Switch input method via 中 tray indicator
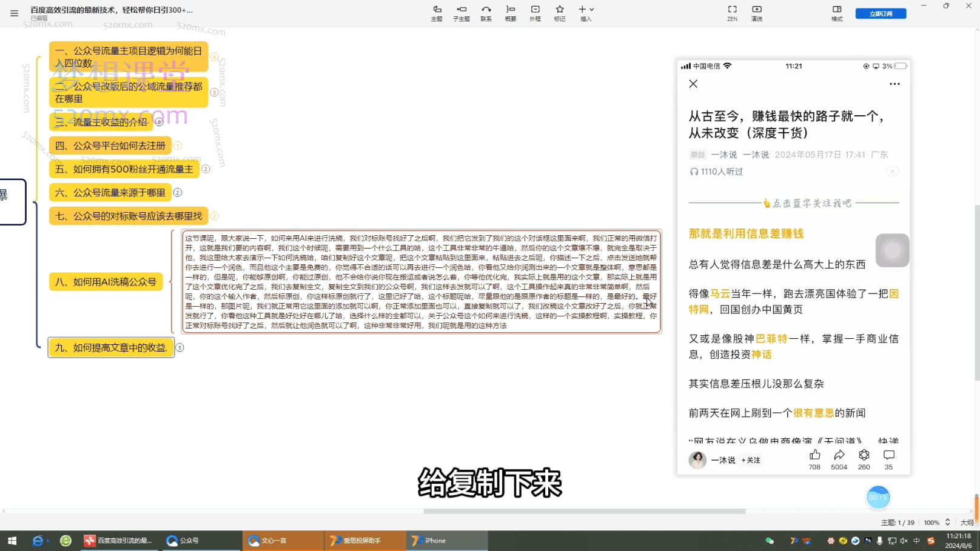Viewport: 980px width, 551px height. [916, 540]
